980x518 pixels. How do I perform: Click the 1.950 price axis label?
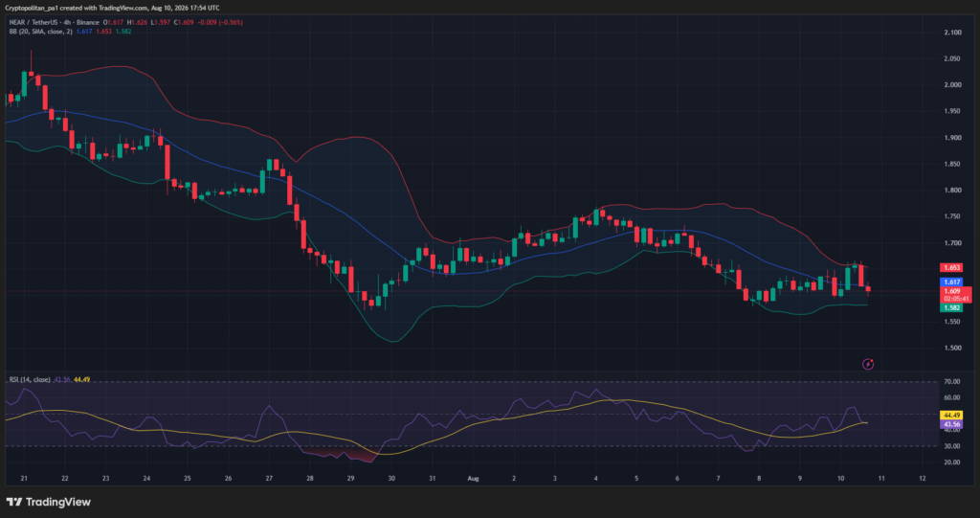click(952, 111)
